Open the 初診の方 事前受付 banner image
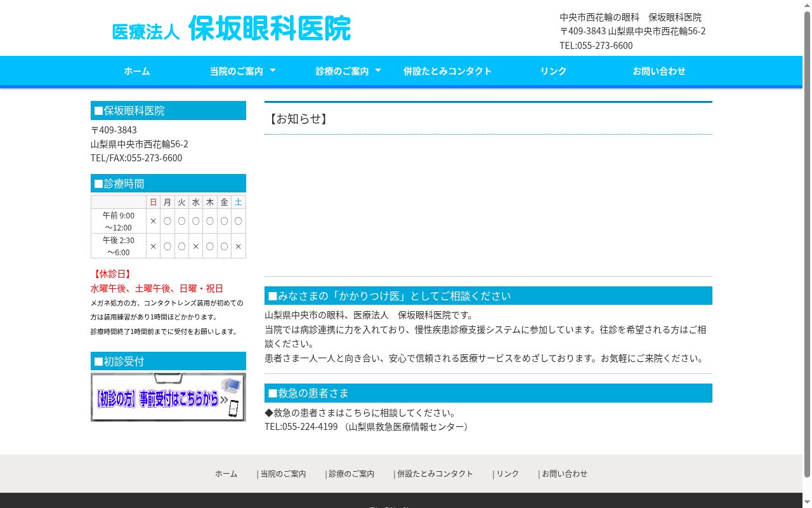812x508 pixels. [x=168, y=397]
